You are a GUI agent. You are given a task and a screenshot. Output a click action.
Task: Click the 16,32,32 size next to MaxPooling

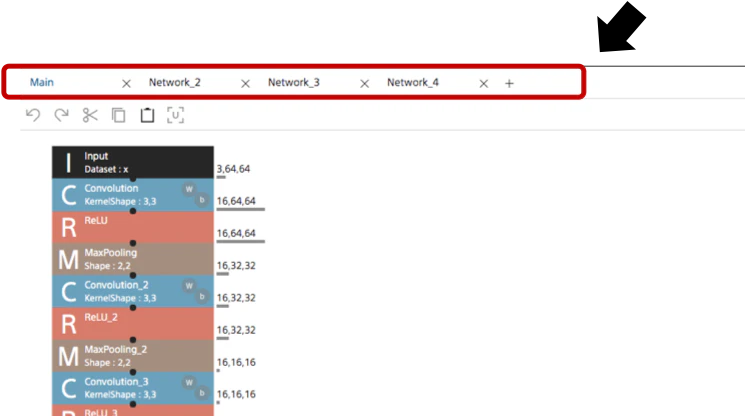(236, 266)
